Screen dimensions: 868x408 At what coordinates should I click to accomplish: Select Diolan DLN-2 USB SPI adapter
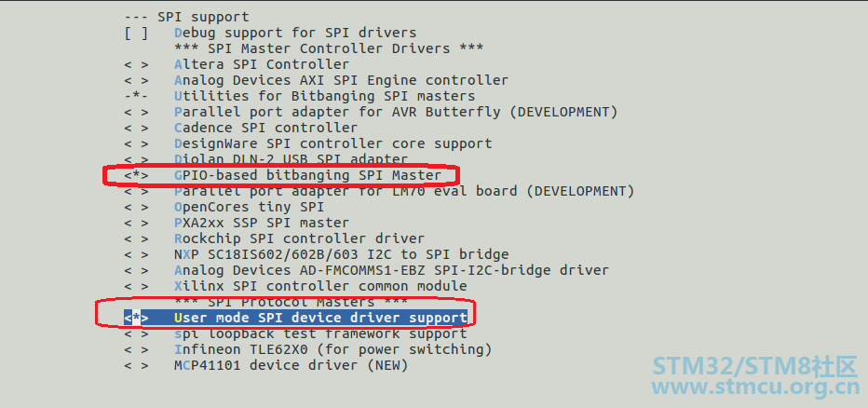(x=265, y=159)
